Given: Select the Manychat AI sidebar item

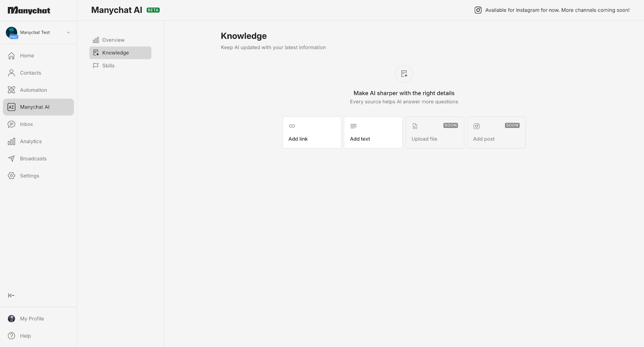Looking at the screenshot, I should click(x=38, y=107).
